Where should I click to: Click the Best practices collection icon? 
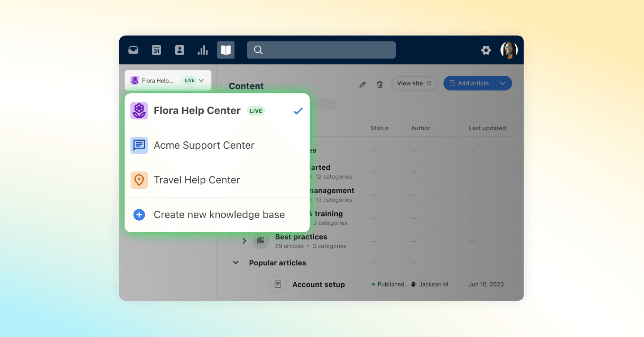pos(260,241)
